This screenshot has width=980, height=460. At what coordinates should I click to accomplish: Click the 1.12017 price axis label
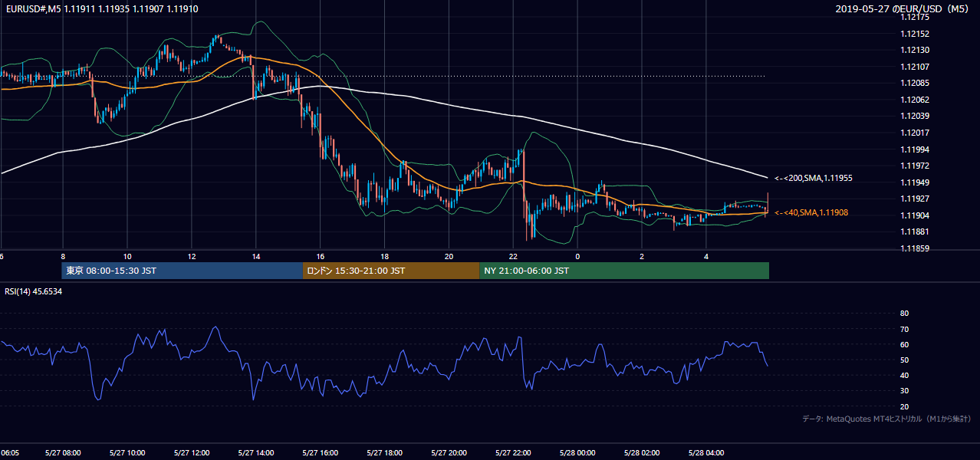coord(915,133)
